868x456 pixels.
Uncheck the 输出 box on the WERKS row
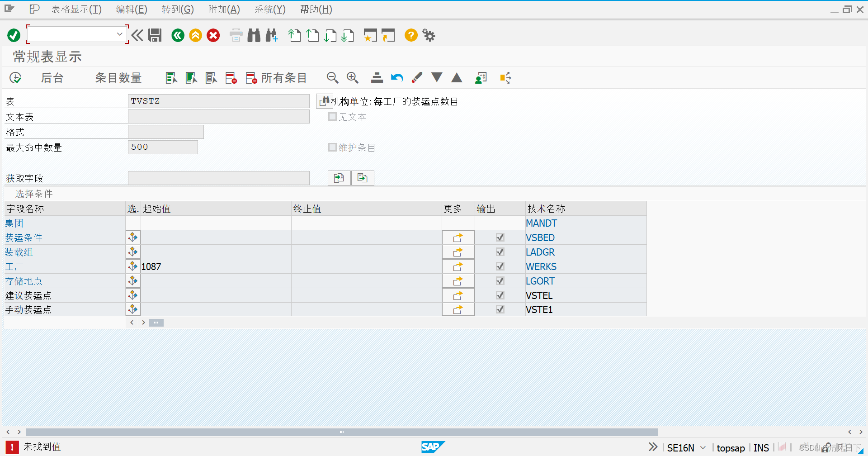[x=500, y=266]
